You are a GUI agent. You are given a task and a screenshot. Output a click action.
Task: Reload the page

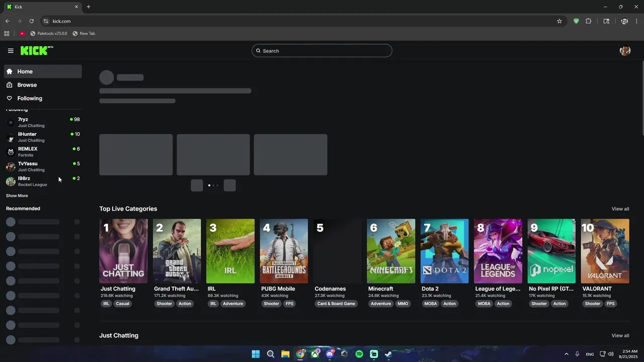pos(31,21)
